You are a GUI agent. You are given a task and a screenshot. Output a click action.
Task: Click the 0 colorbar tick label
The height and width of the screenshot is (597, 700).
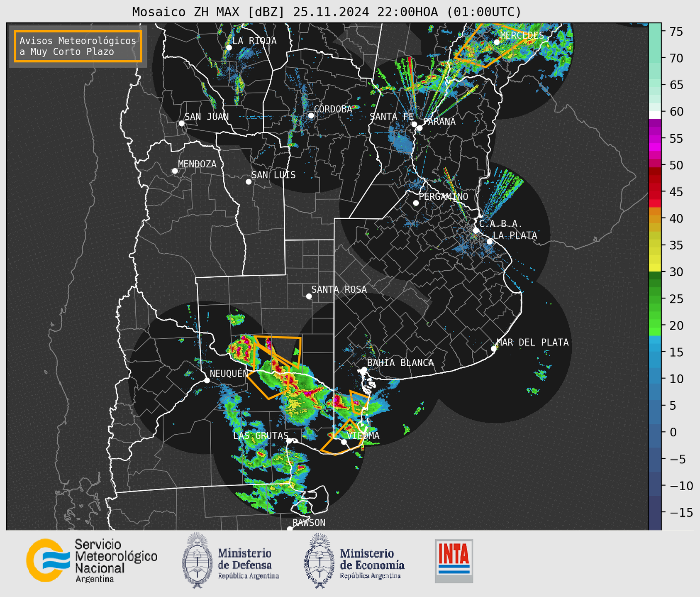tap(673, 432)
